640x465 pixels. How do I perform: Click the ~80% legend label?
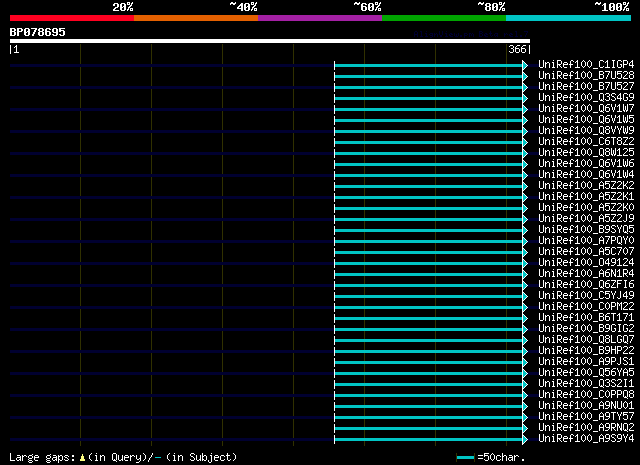(491, 7)
